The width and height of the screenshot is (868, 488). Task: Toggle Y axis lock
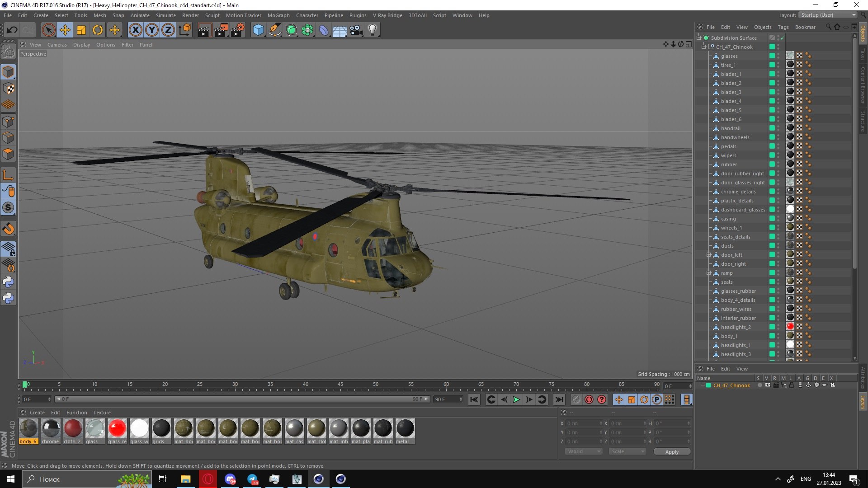[152, 30]
